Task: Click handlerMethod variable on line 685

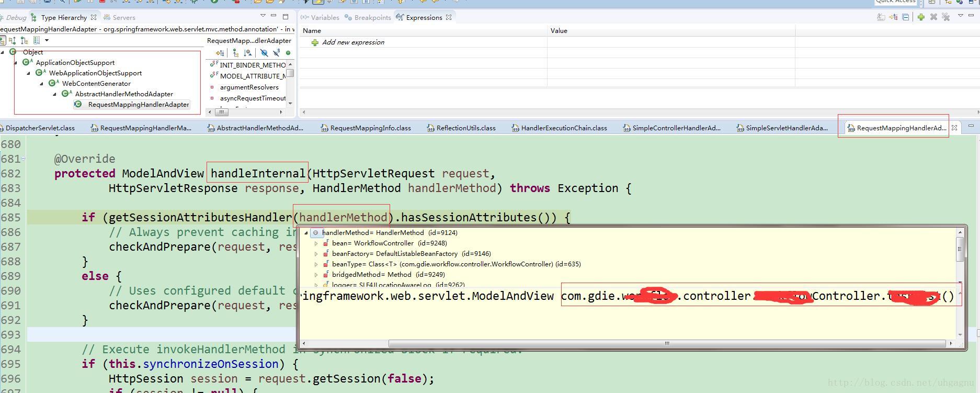Action: point(343,217)
